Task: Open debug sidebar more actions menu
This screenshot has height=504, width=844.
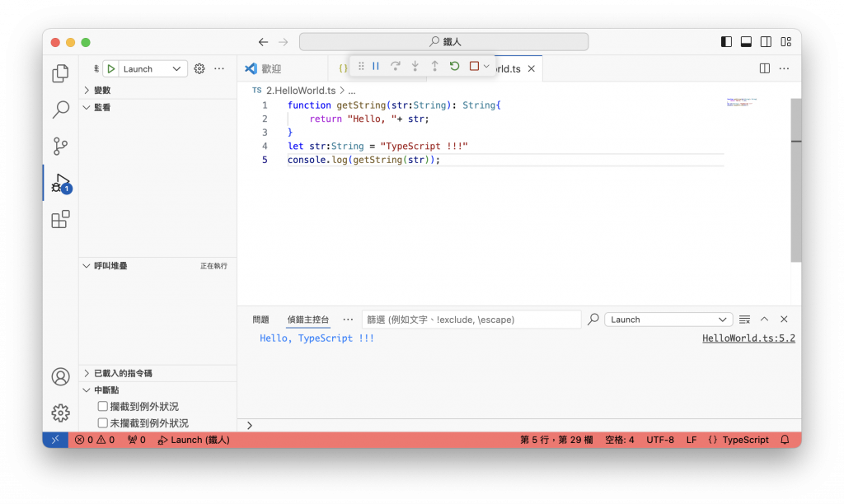Action: (x=219, y=69)
